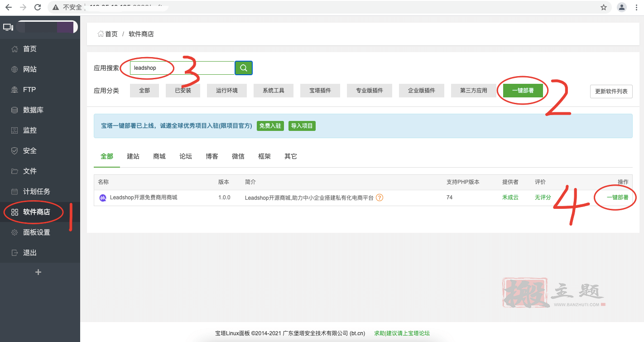Click the 更新软件列表 button
644x342 pixels.
tap(611, 91)
